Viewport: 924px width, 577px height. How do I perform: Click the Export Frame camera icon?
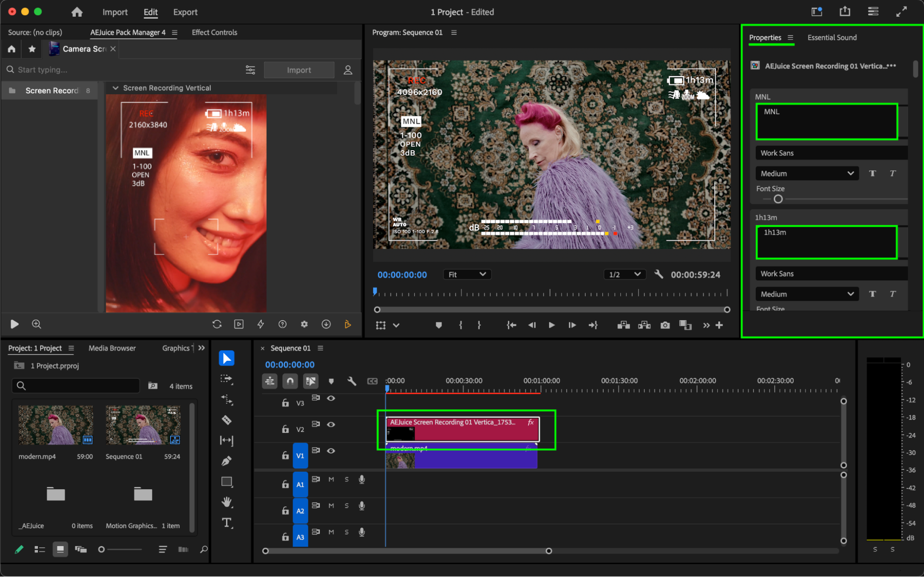[665, 325]
